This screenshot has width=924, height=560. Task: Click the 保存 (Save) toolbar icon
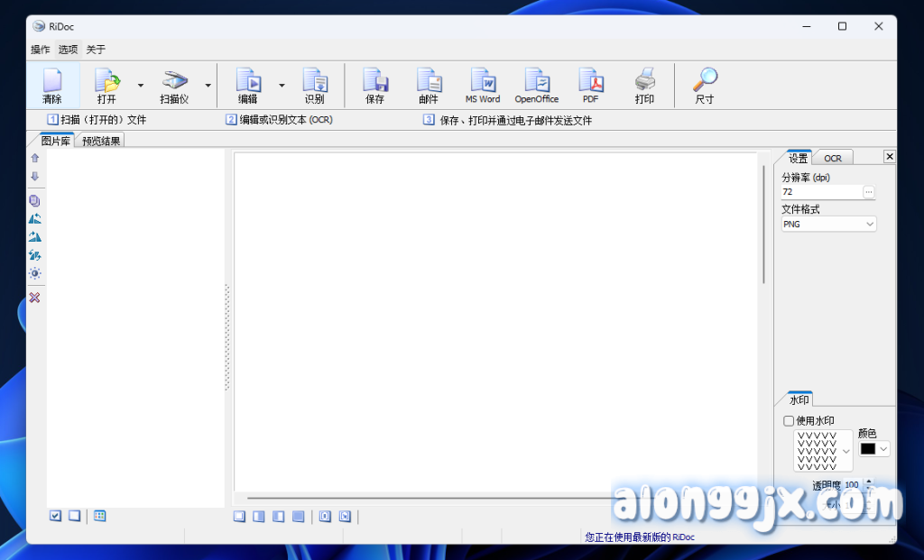click(x=374, y=86)
